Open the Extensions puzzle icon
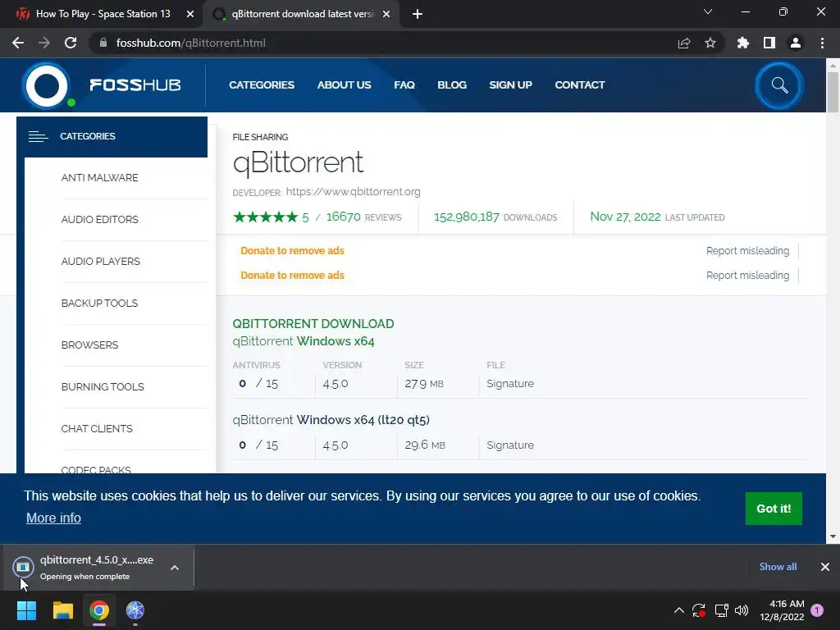840x630 pixels. click(743, 43)
